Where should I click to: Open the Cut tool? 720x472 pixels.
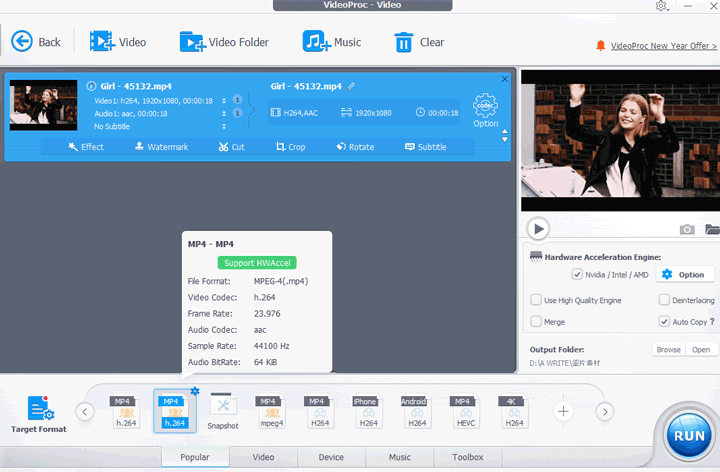point(231,147)
